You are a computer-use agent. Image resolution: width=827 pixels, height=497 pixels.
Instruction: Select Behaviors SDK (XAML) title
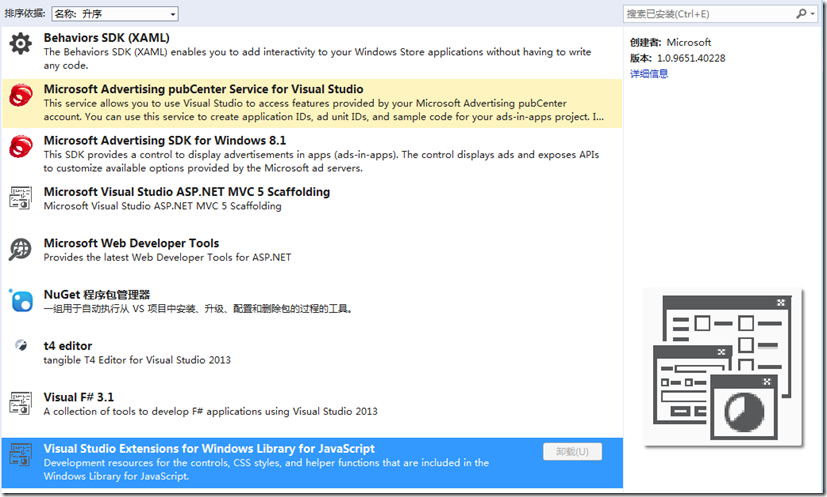click(x=107, y=38)
